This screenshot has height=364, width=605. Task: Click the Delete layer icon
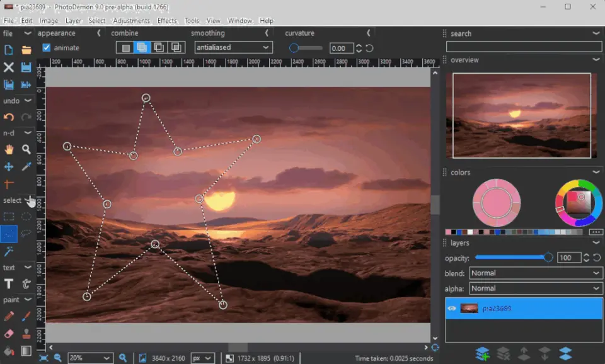coord(503,353)
